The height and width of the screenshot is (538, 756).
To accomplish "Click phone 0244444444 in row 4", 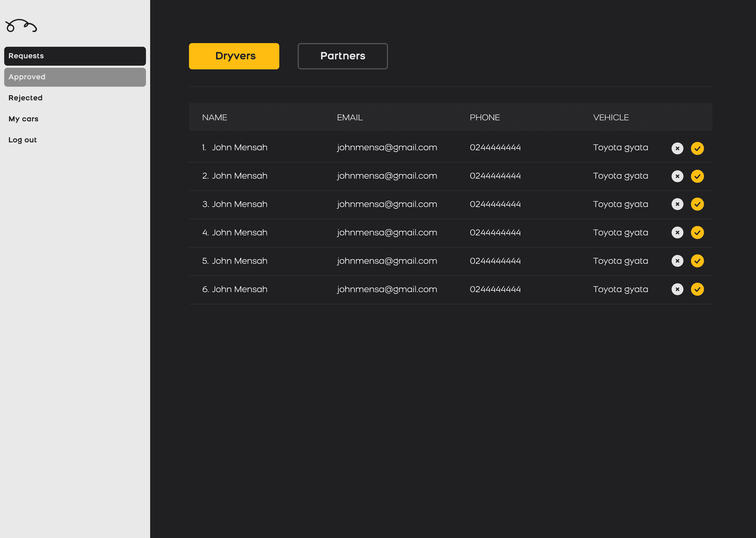I will point(495,232).
